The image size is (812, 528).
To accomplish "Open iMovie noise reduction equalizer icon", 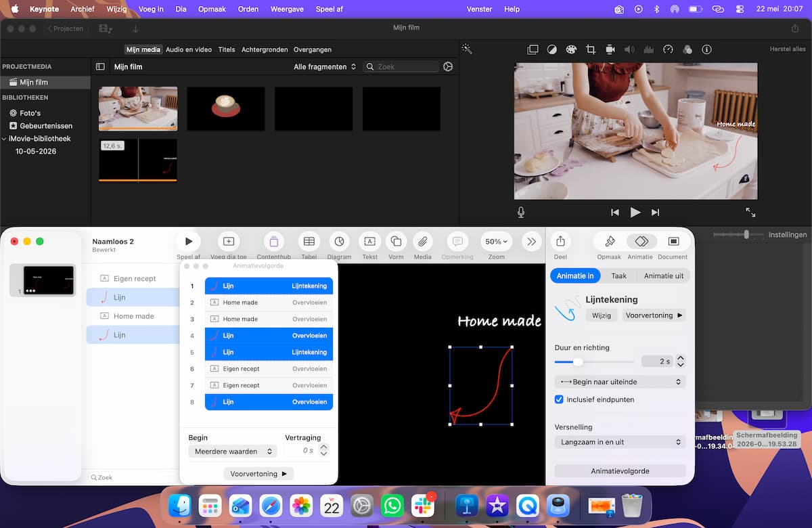I will (x=648, y=49).
